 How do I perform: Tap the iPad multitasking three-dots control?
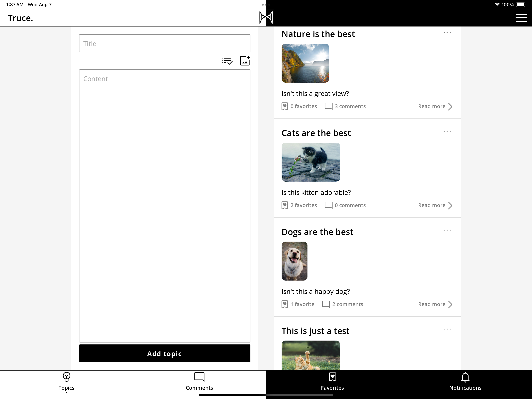pyautogui.click(x=266, y=4)
